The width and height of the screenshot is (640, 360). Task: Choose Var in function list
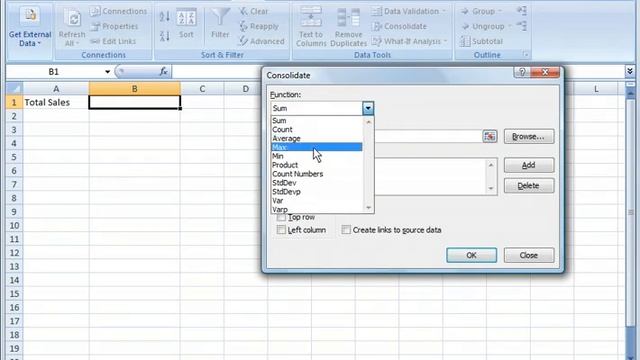pos(317,200)
